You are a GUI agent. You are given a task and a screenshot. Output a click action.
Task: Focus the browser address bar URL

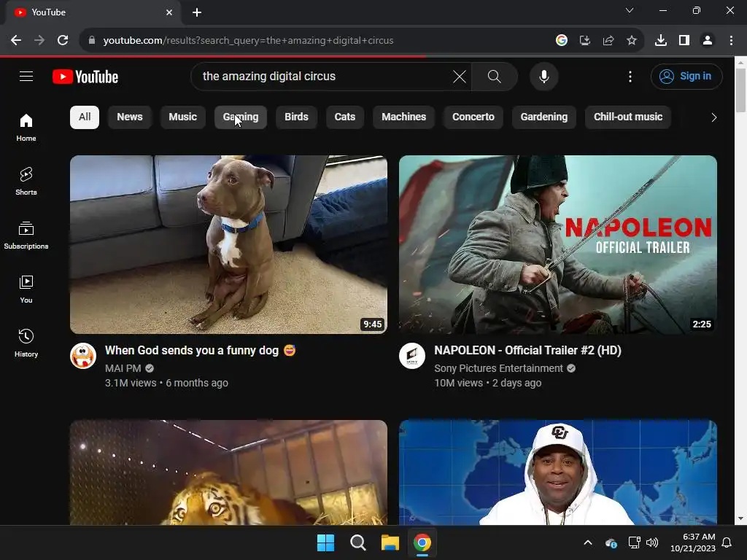tap(248, 41)
